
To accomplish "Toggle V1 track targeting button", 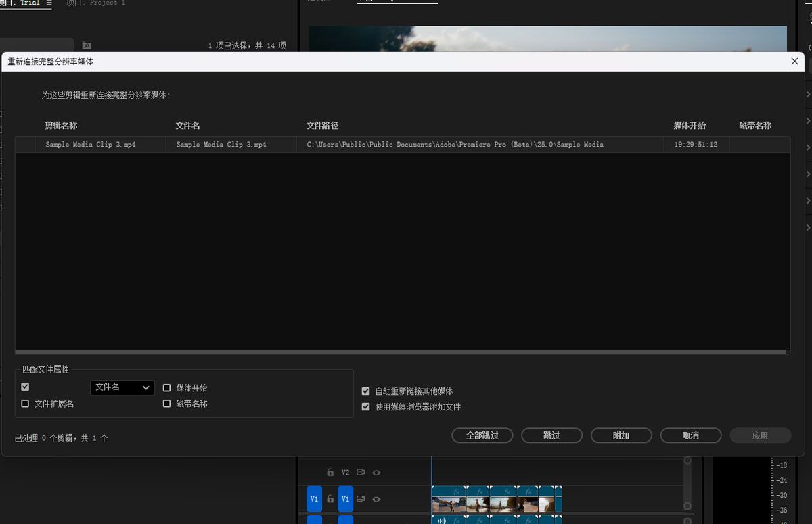I will tap(345, 499).
